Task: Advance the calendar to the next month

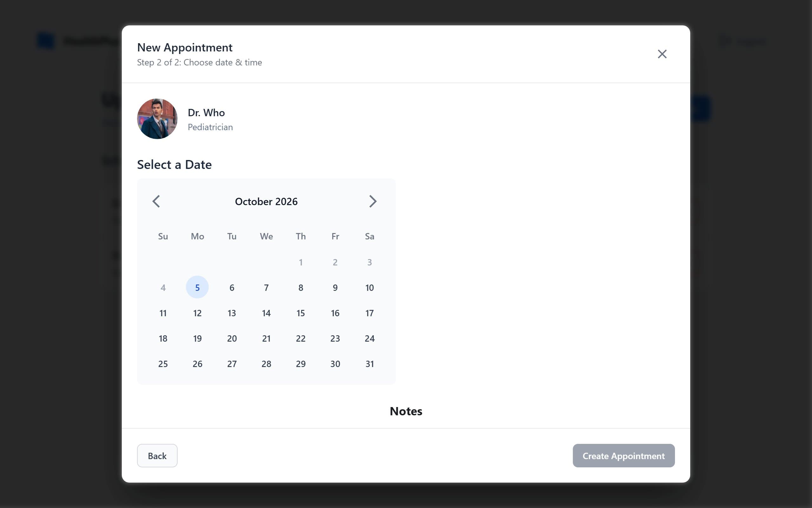Action: coord(372,201)
